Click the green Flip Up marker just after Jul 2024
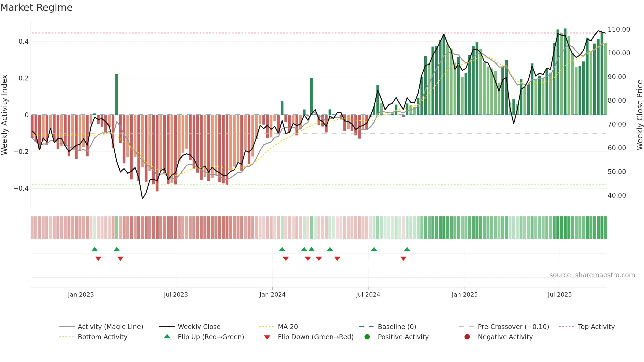The width and height of the screenshot is (644, 362). [374, 249]
